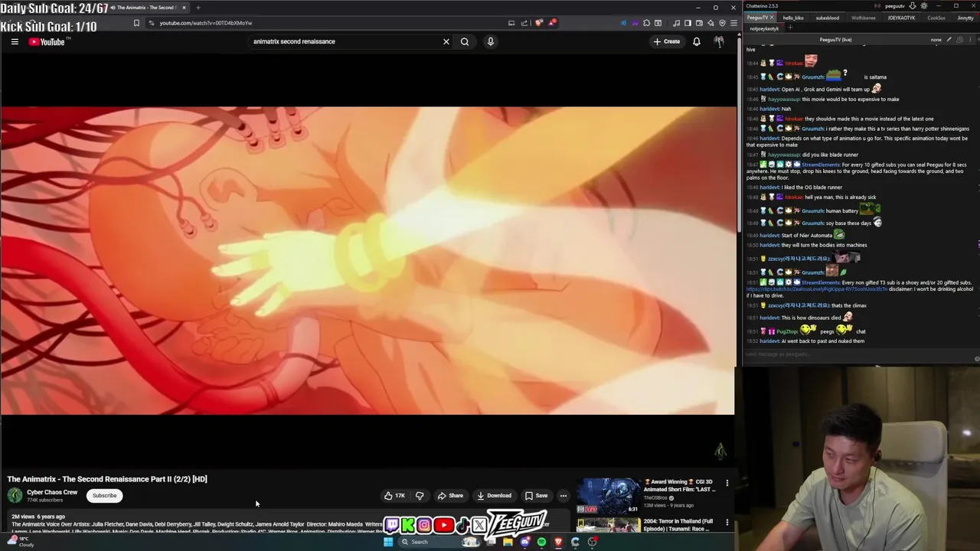Viewport: 980px width, 551px height.
Task: Open Brave Leo AI sparkle icon
Action: [x=710, y=23]
